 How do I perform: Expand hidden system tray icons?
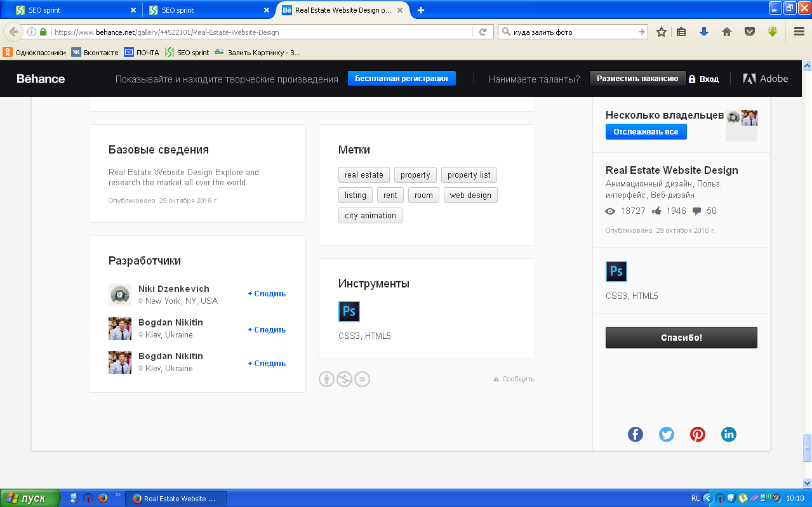(x=709, y=499)
